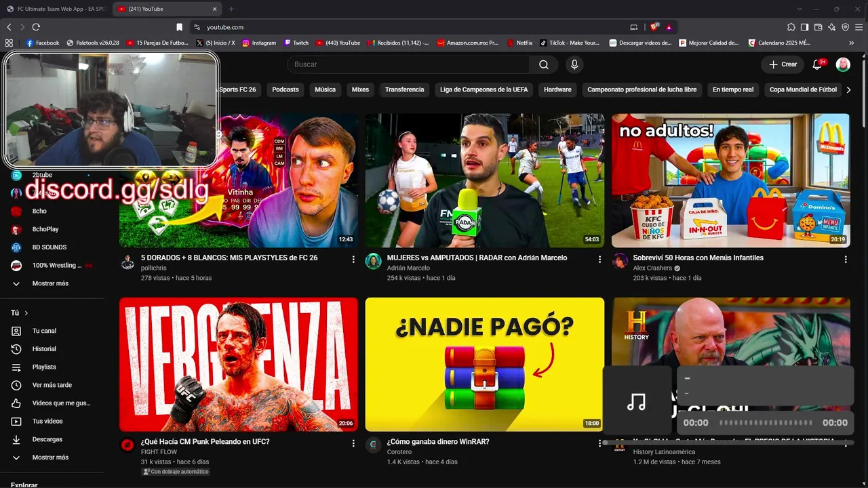Image resolution: width=868 pixels, height=488 pixels.
Task: Open the Alex Crashers channel avatar
Action: [x=620, y=262]
